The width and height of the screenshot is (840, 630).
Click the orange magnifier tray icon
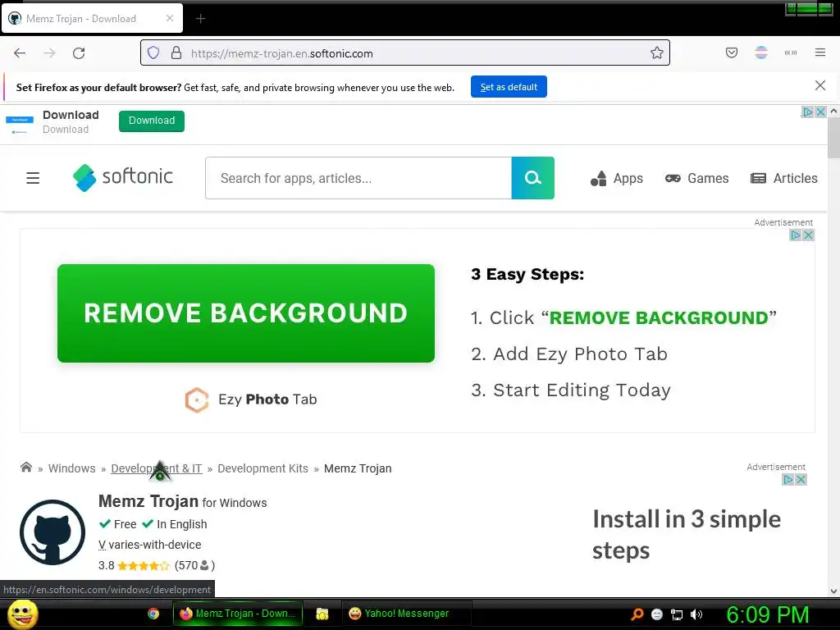point(637,614)
